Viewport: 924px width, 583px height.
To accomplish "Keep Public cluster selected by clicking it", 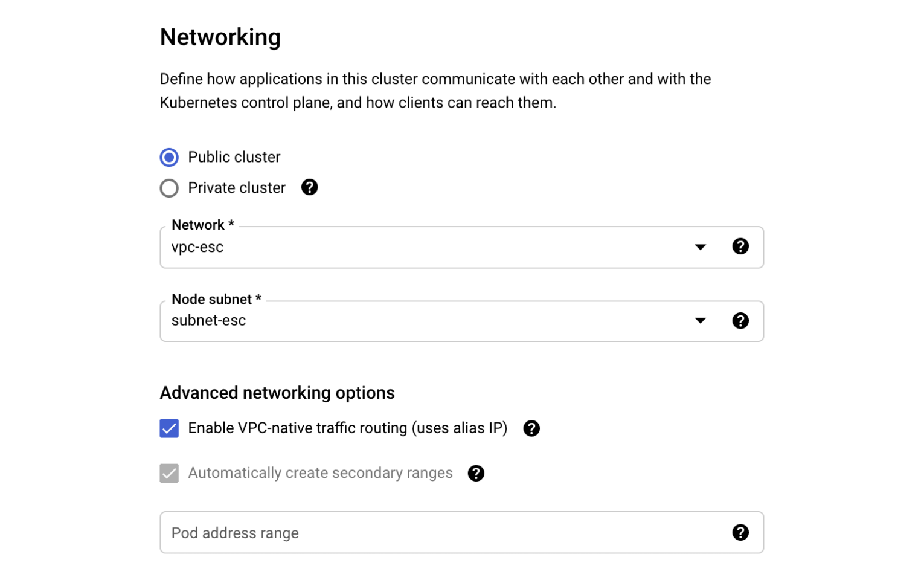I will (x=169, y=157).
